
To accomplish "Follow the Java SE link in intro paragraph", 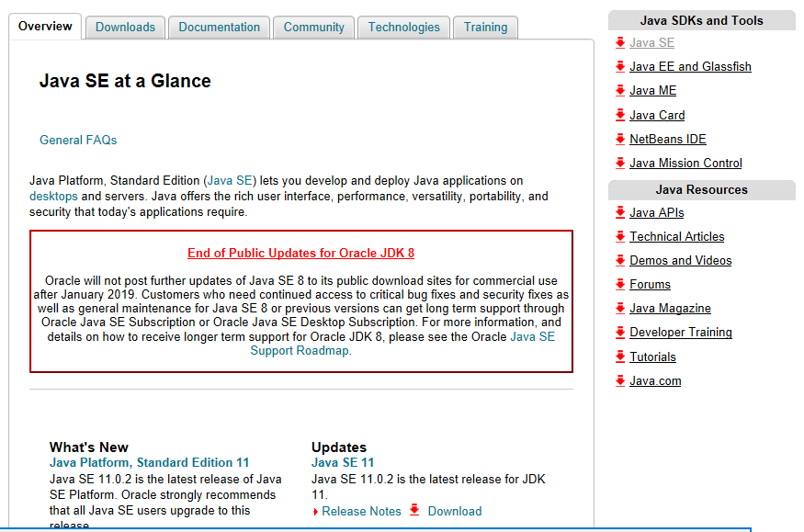I will 230,180.
